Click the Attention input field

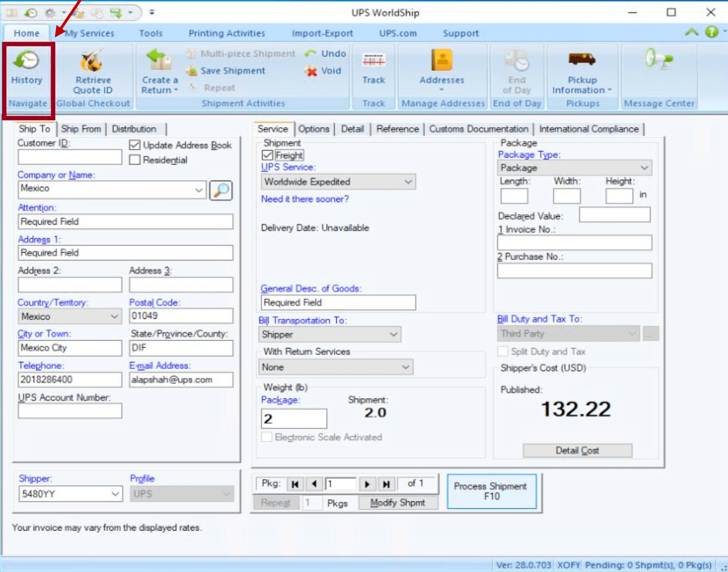click(x=125, y=222)
